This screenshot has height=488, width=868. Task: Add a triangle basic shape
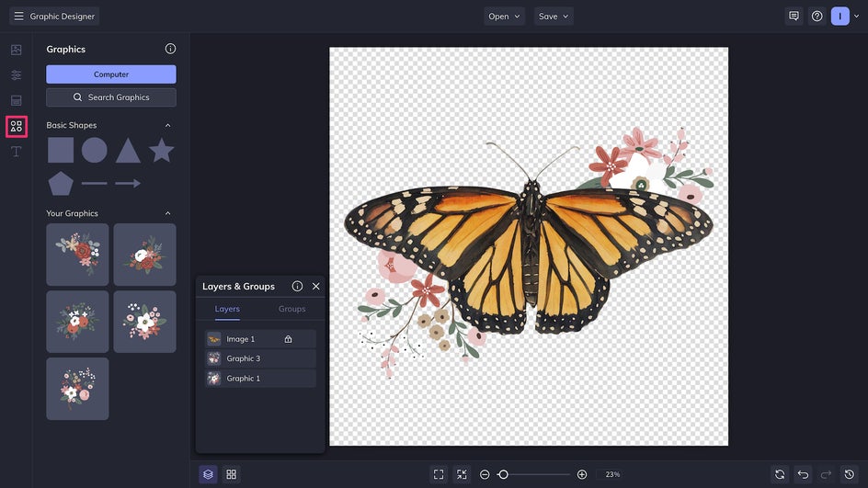(128, 151)
